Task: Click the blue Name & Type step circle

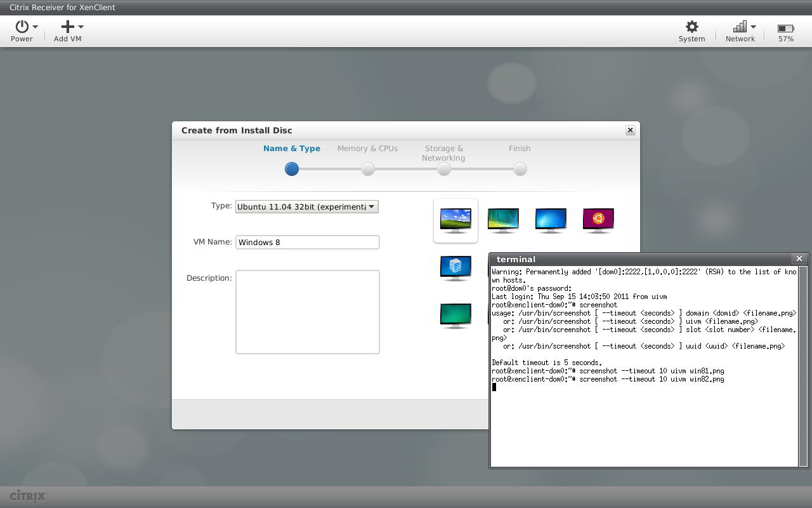Action: tap(292, 169)
